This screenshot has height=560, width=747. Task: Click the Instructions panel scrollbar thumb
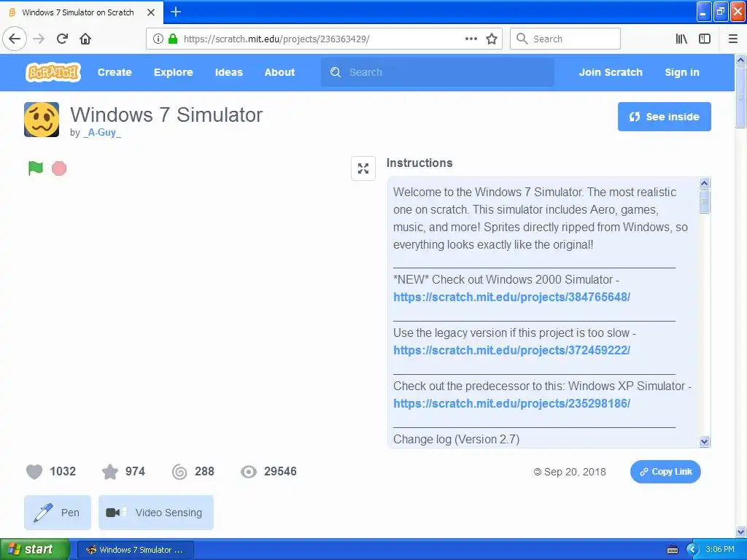tap(704, 201)
